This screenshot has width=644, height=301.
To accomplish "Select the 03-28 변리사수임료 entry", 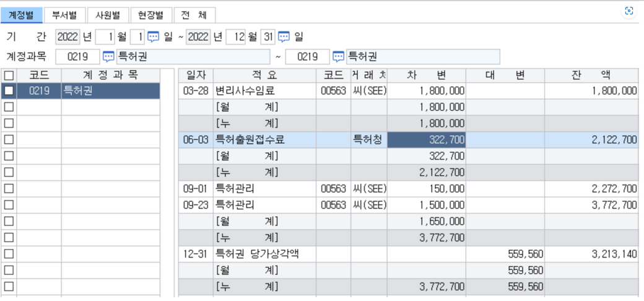I will pos(245,90).
